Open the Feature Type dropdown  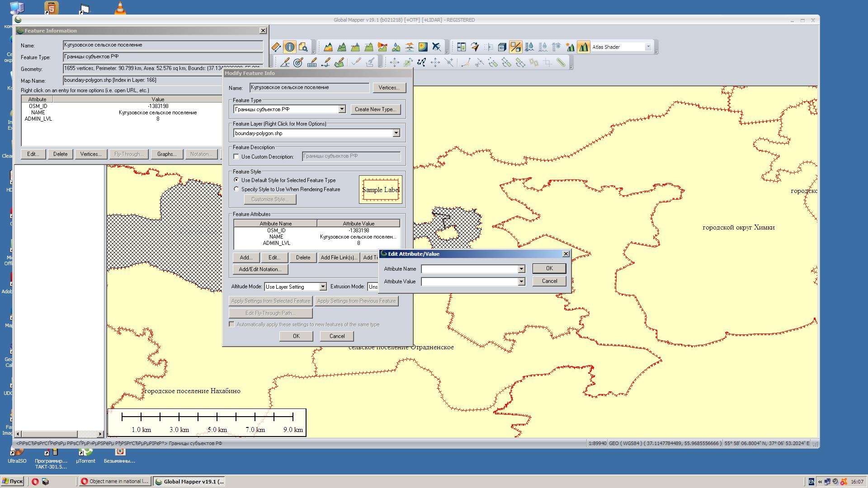click(342, 109)
